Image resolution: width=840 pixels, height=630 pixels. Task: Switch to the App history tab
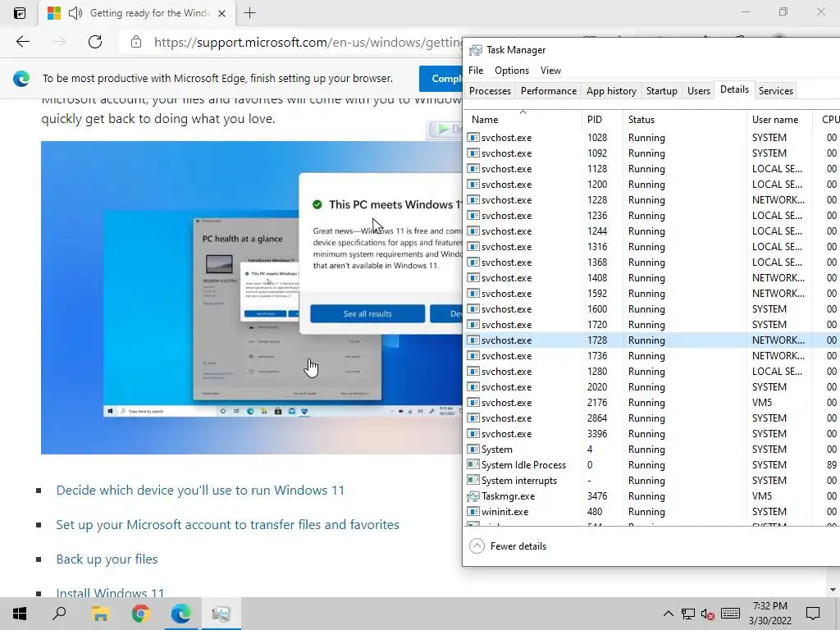tap(611, 90)
